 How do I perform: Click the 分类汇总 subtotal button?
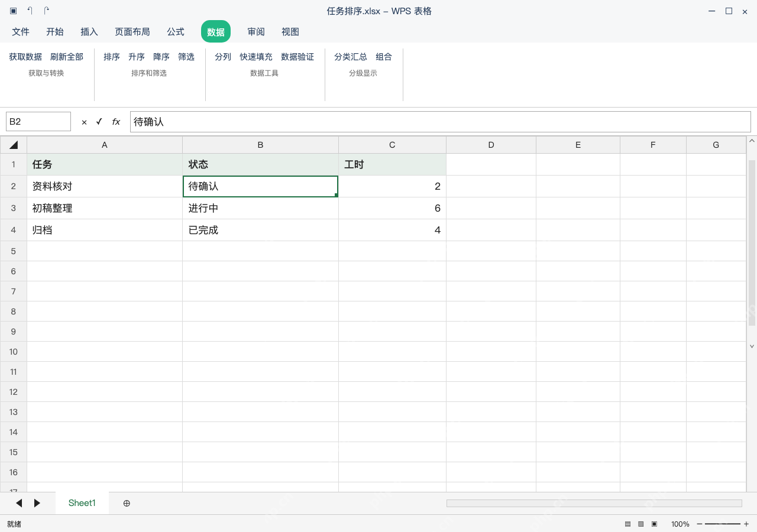coord(351,57)
